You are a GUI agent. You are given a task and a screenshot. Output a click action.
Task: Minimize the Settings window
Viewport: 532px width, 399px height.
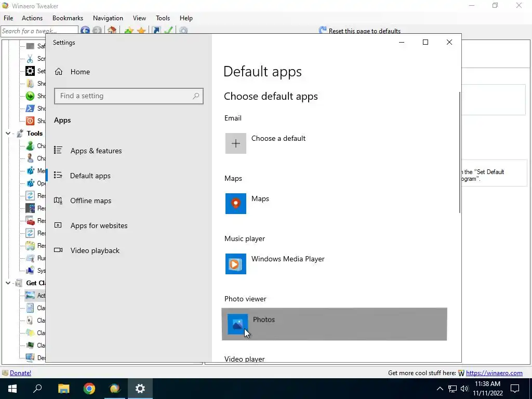(x=402, y=42)
